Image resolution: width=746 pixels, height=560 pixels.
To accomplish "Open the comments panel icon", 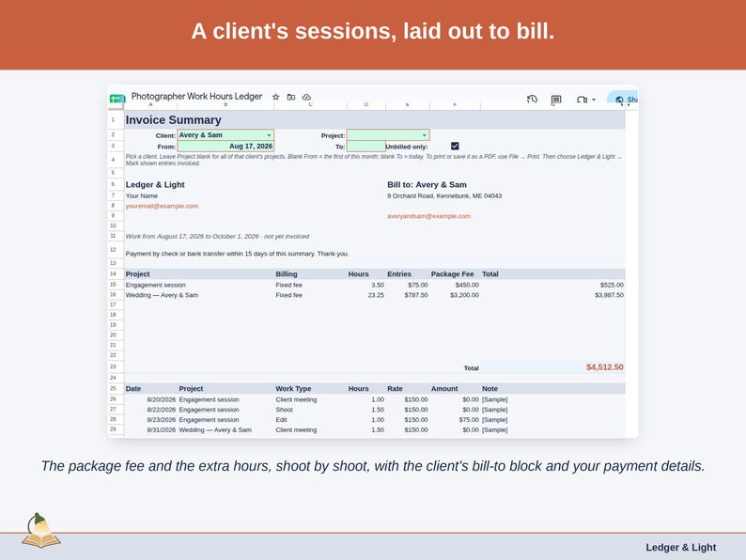I will pos(556,100).
